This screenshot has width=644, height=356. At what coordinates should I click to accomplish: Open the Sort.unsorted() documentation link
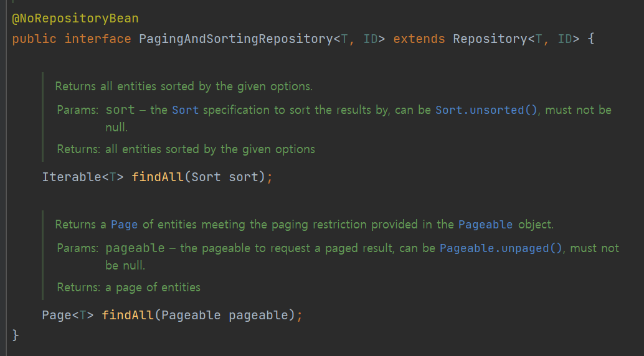click(x=486, y=110)
